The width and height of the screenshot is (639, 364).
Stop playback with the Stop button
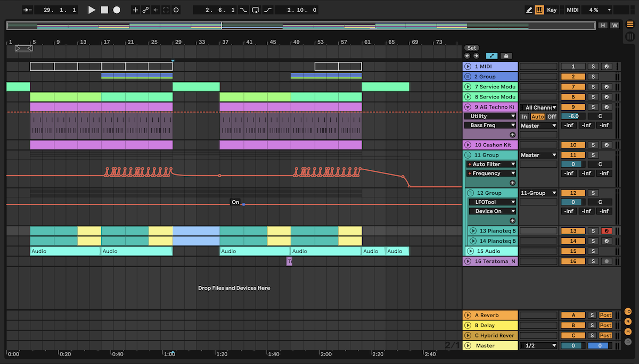tap(104, 10)
